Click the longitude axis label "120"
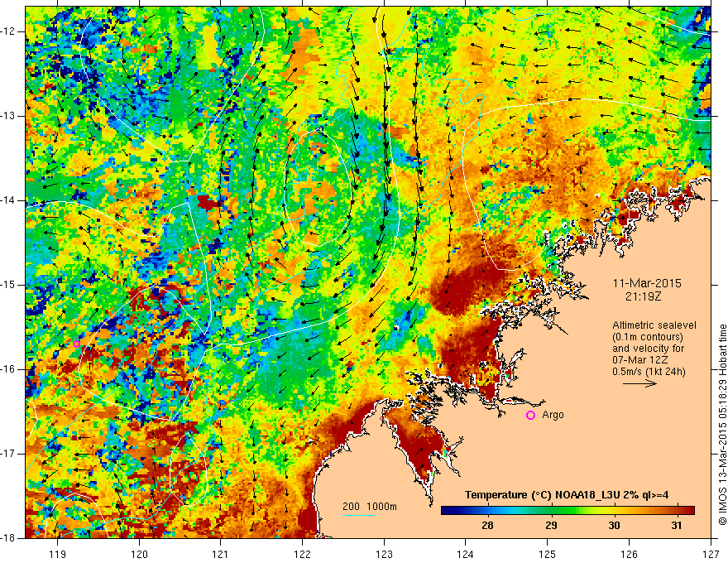 pos(139,554)
